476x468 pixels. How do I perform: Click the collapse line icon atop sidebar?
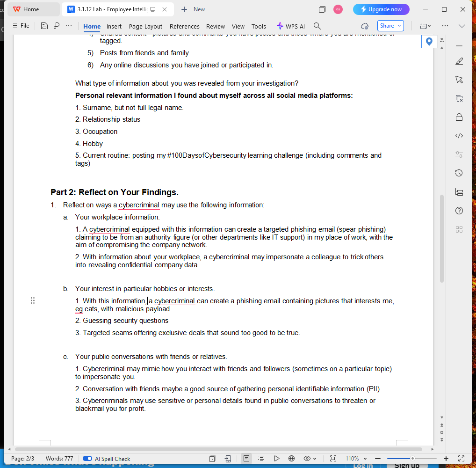[x=459, y=46]
